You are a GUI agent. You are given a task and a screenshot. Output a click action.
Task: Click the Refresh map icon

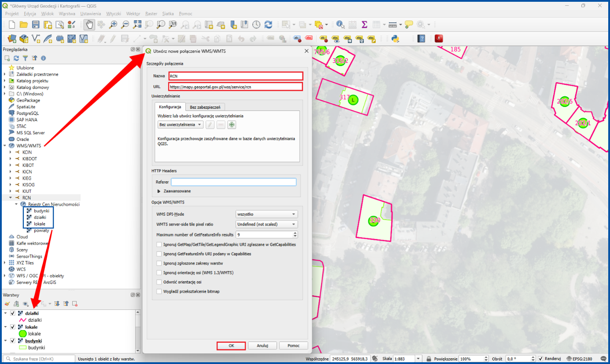coord(268,25)
